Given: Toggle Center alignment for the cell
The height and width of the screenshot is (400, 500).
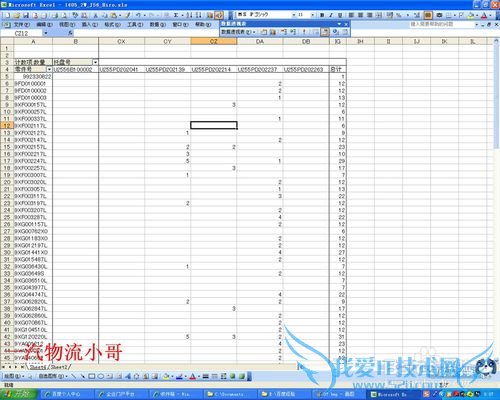Looking at the screenshot, I should [360, 15].
